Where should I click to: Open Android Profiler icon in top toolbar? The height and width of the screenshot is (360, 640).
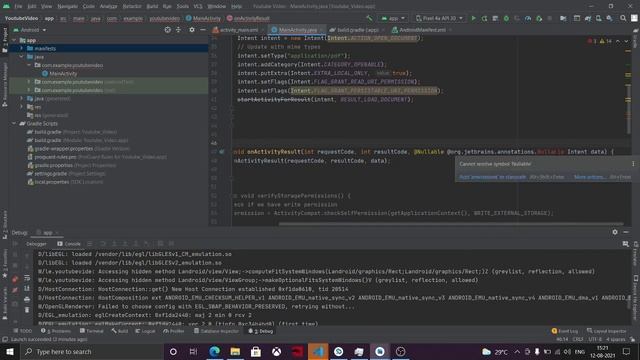coord(528,18)
